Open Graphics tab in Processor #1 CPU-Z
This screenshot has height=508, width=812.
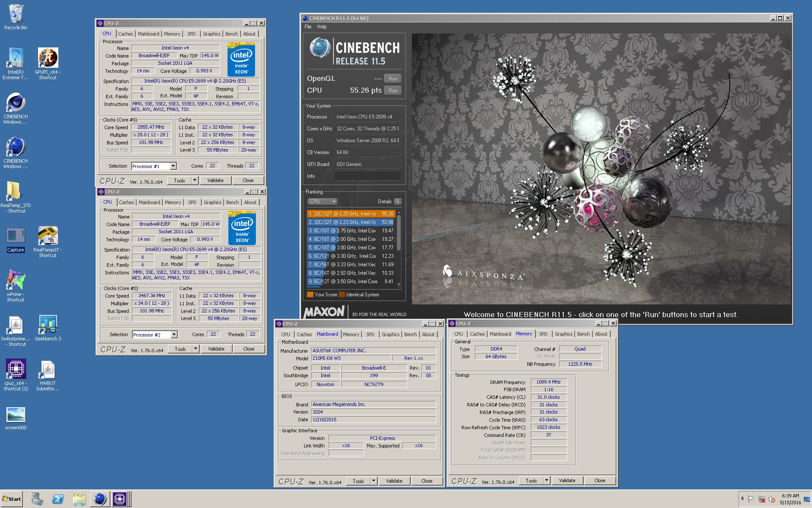[211, 34]
